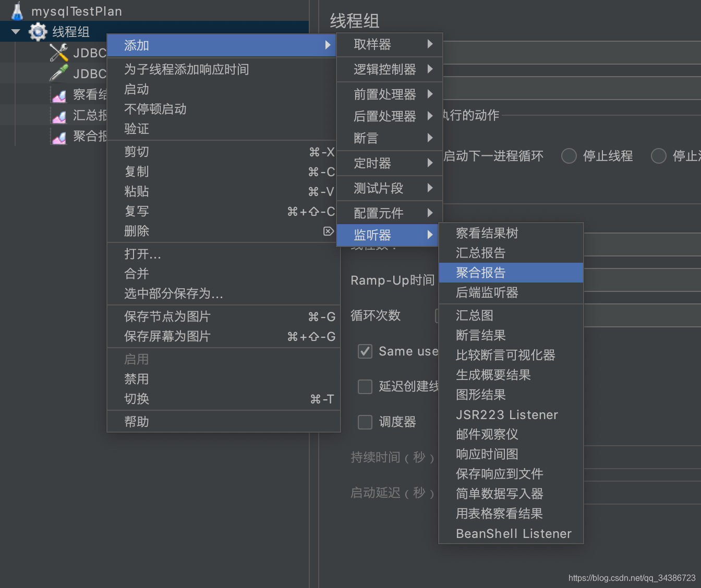
Task: Click the mysqlTestPlan flask icon
Action: [x=18, y=10]
